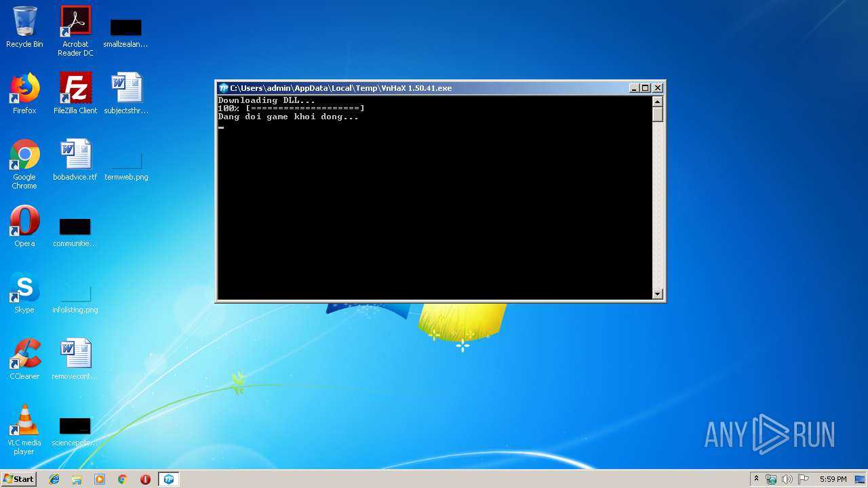
Task: Click the console scrollbar thumb
Action: pyautogui.click(x=657, y=114)
